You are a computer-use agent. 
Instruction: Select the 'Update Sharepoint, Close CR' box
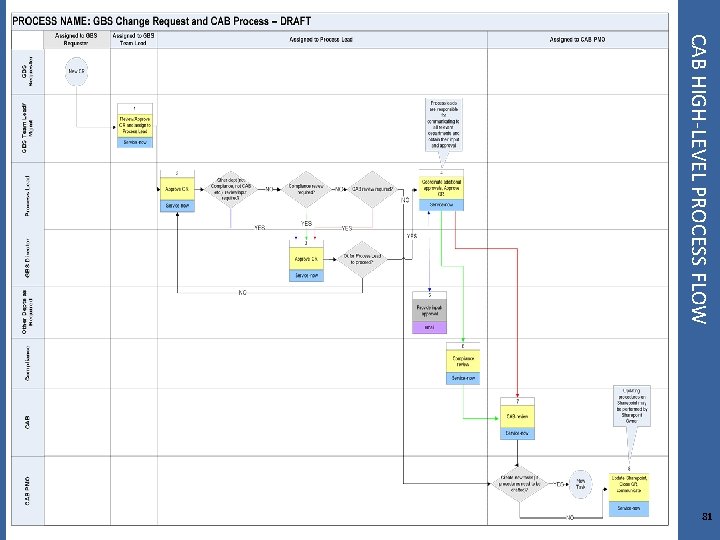pyautogui.click(x=629, y=488)
